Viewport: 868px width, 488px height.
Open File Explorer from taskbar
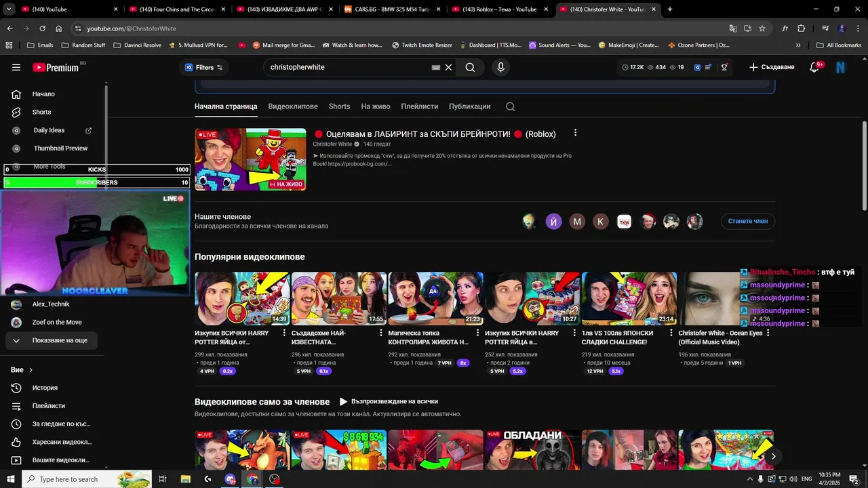[x=186, y=479]
